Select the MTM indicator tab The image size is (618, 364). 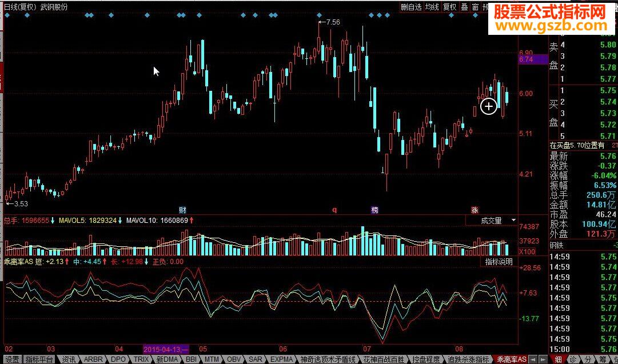click(x=212, y=359)
